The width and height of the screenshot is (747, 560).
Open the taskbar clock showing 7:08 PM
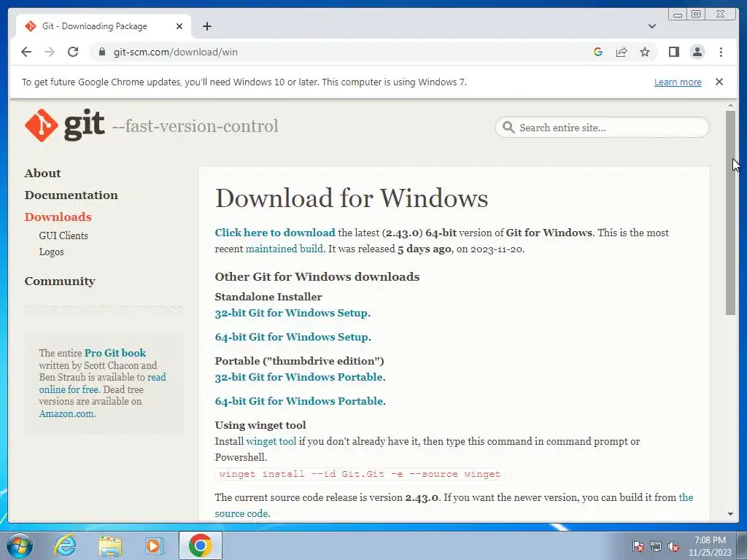[x=709, y=546]
